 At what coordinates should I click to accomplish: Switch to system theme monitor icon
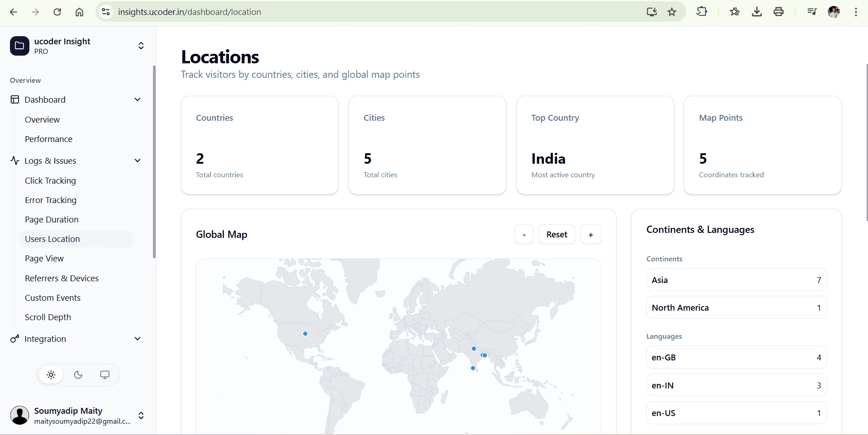coord(105,374)
